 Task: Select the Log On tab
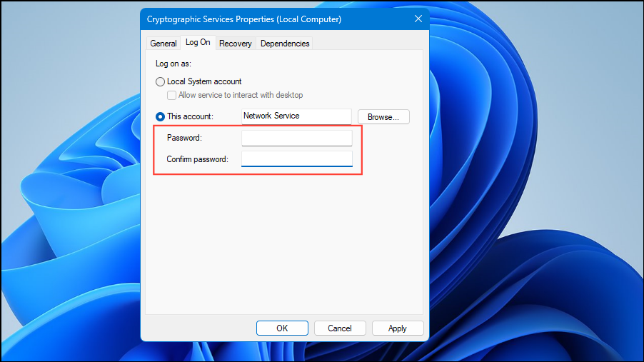click(198, 42)
